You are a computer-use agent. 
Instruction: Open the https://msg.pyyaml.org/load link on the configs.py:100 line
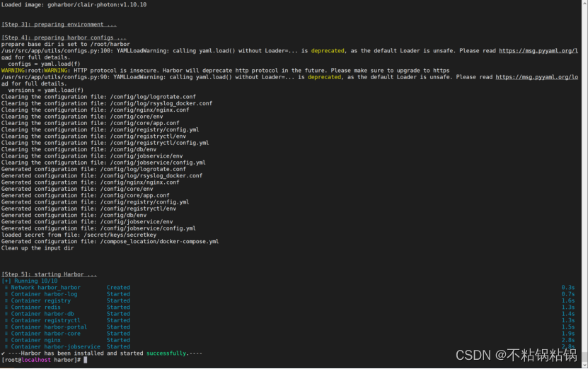pos(538,51)
